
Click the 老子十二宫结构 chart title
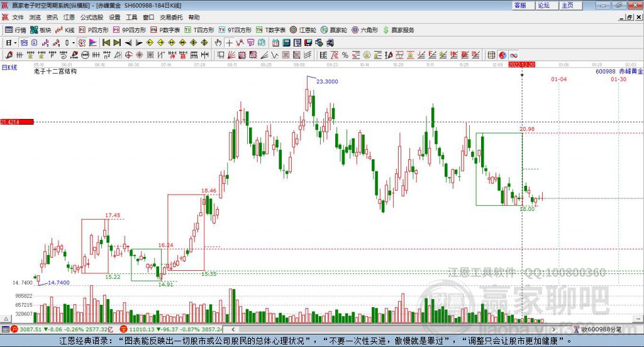point(55,71)
